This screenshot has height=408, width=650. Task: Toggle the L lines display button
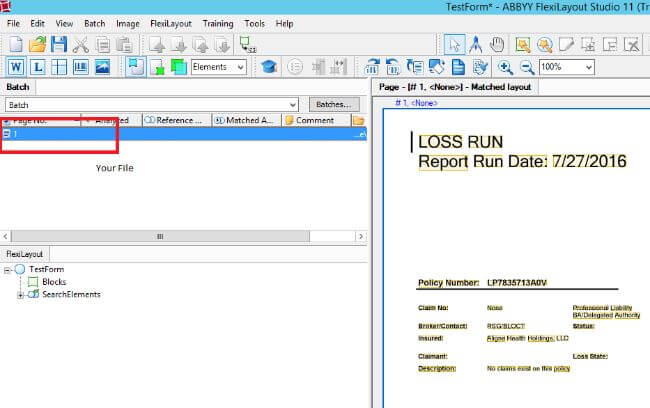tap(37, 67)
